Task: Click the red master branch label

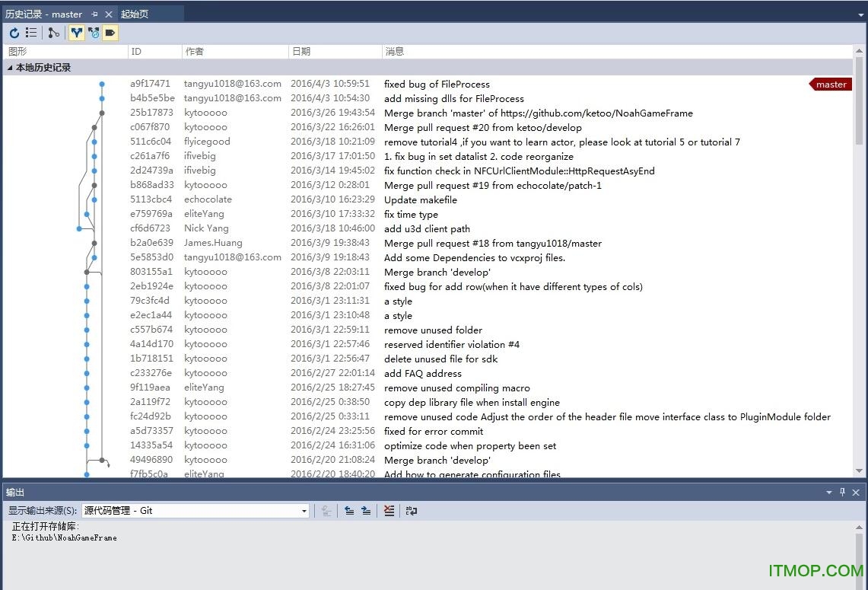Action: pyautogui.click(x=831, y=85)
